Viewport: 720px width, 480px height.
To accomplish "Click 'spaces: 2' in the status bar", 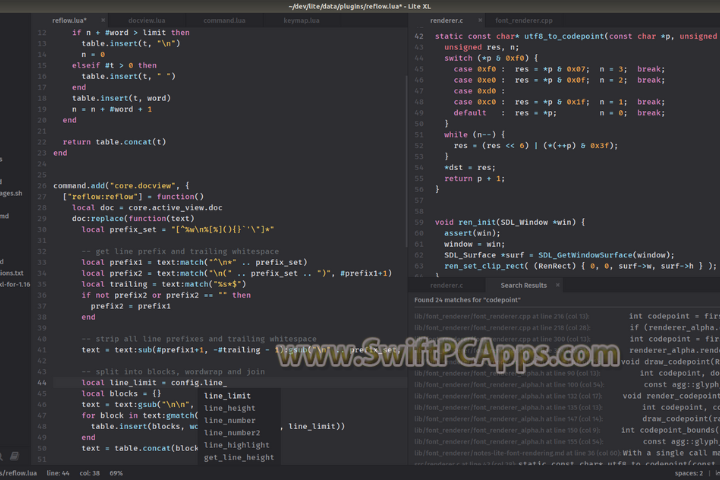I will (688, 473).
